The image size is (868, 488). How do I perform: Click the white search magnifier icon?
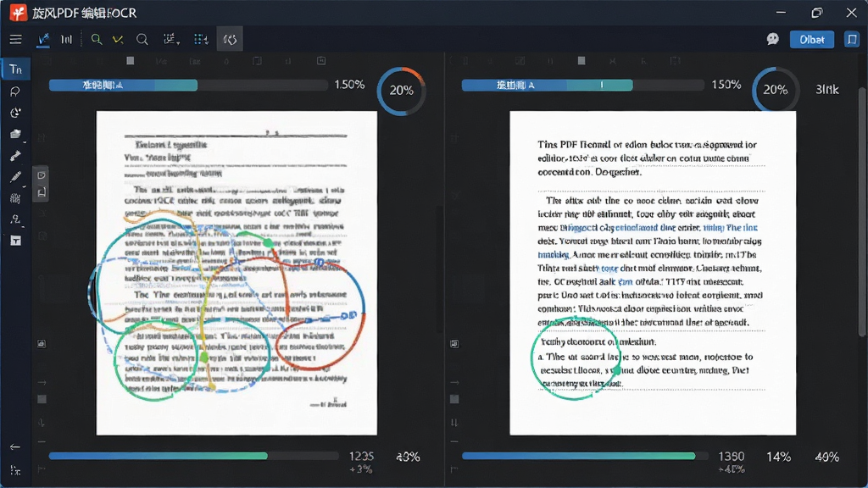coord(142,39)
